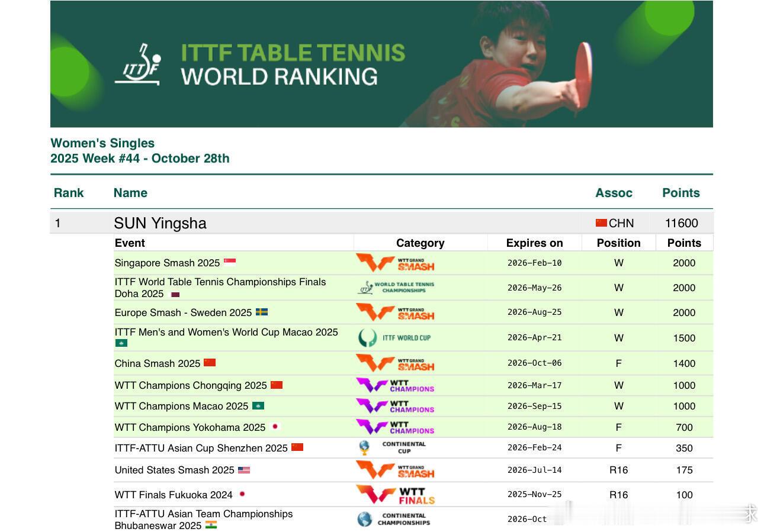Screen dimensions: 764x532
Task: Click expiry date 2026-Feb-10
Action: [x=534, y=263]
